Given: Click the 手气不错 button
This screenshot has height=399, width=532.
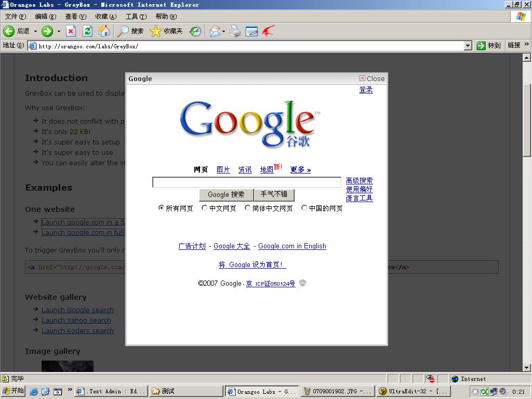Looking at the screenshot, I should pyautogui.click(x=274, y=195).
